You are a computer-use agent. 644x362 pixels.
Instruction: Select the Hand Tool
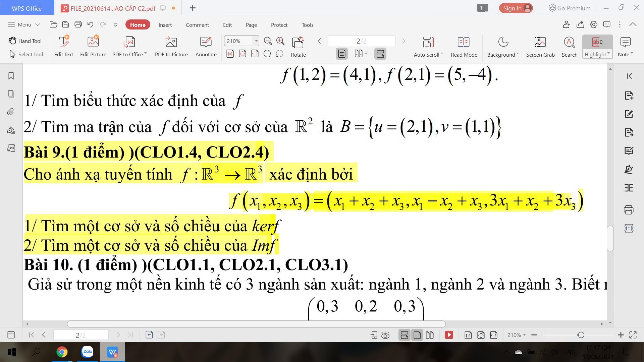25,41
